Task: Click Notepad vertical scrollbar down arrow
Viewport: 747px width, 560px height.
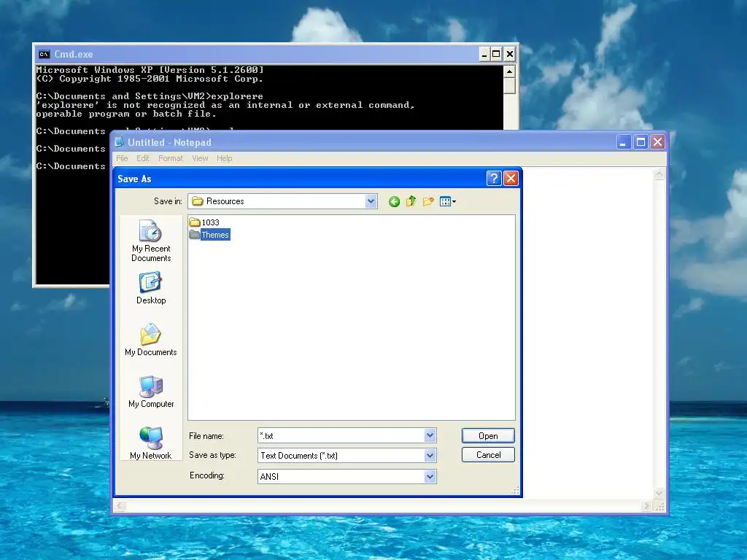Action: 659,494
